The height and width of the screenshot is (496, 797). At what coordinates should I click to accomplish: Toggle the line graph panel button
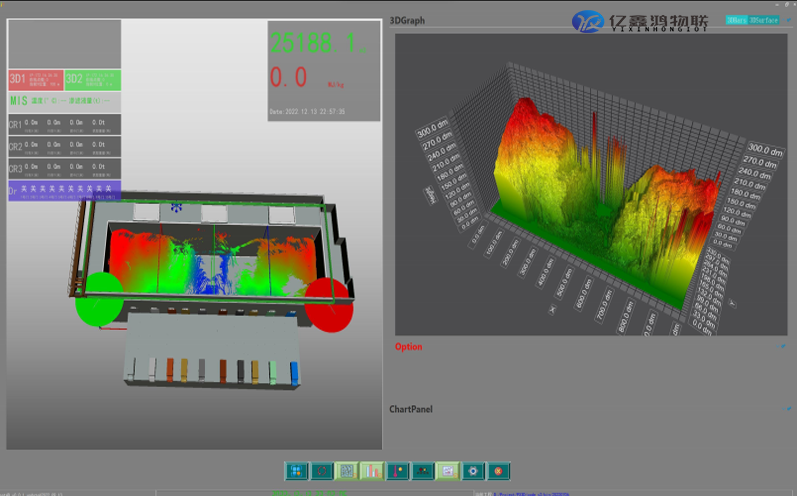tap(447, 471)
